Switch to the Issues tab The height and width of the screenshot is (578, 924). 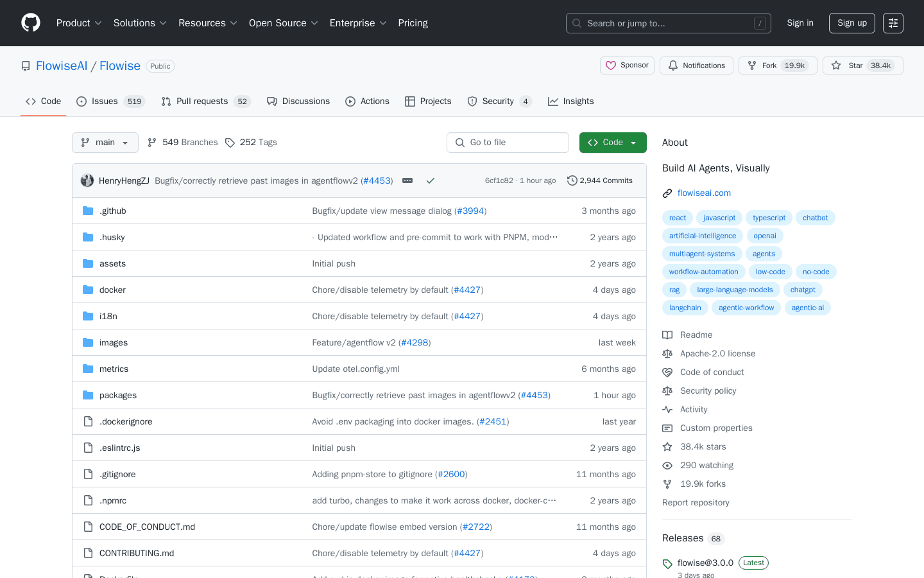(103, 101)
